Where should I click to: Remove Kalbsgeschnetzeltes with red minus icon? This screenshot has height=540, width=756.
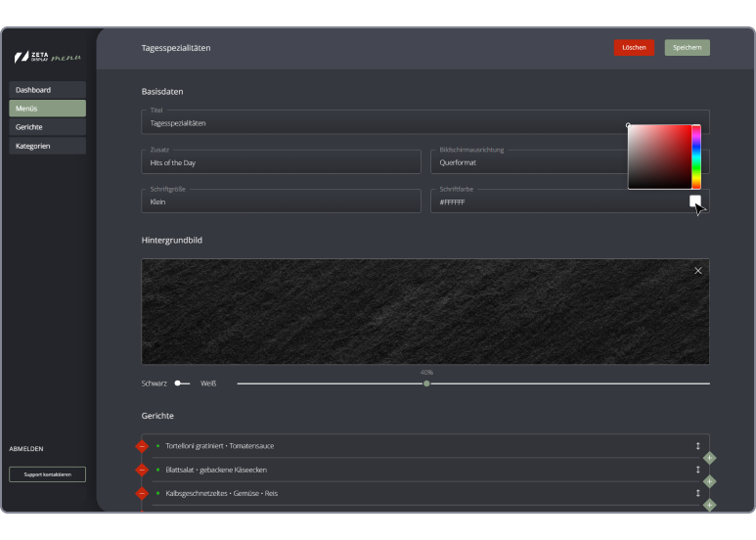[x=142, y=493]
